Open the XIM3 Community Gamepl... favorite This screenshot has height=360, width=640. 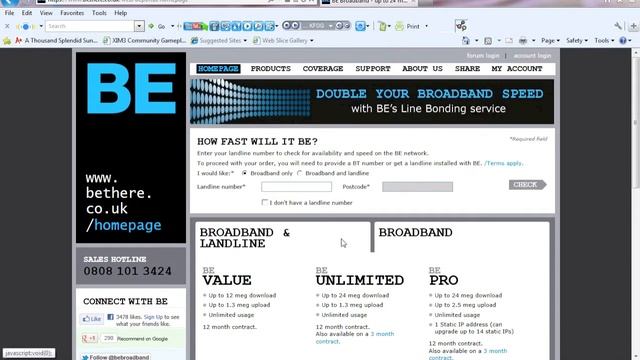(145, 40)
